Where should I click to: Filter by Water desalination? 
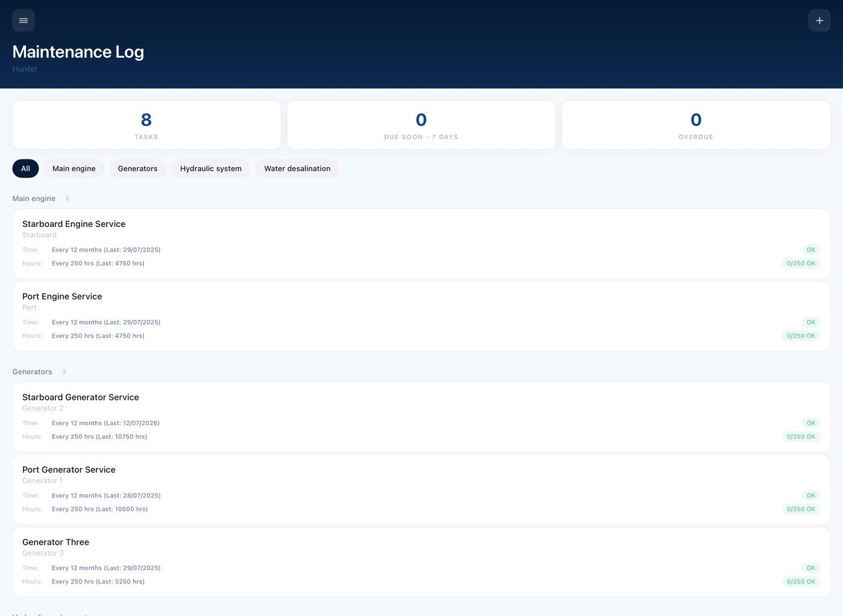(297, 169)
